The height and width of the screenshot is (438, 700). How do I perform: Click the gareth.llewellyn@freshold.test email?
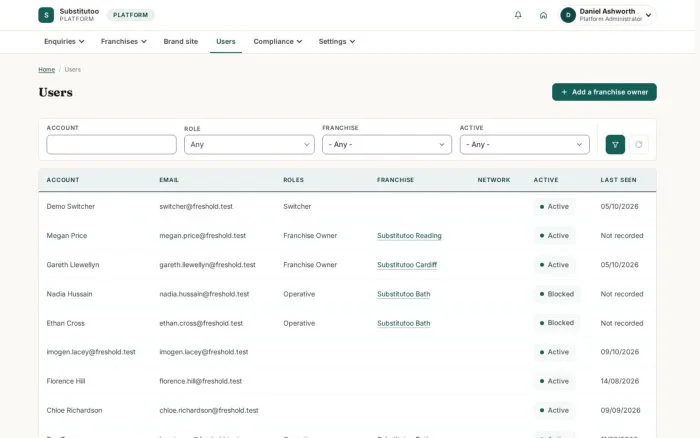[208, 265]
